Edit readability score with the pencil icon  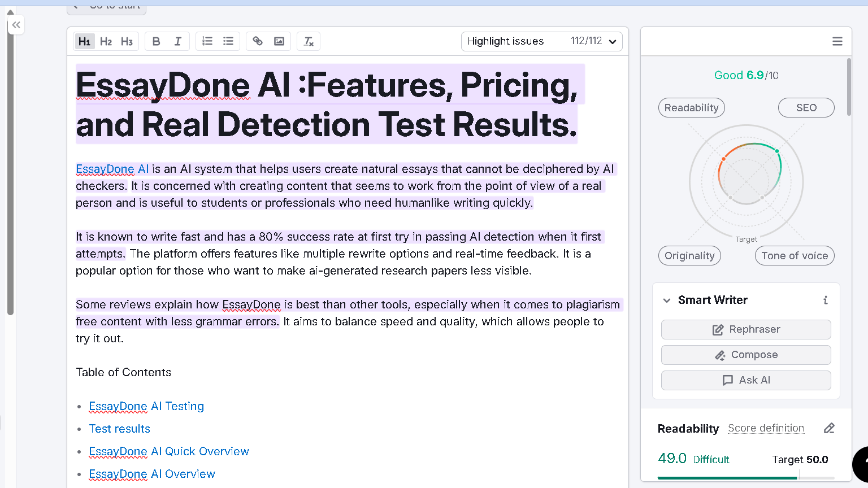[829, 428]
